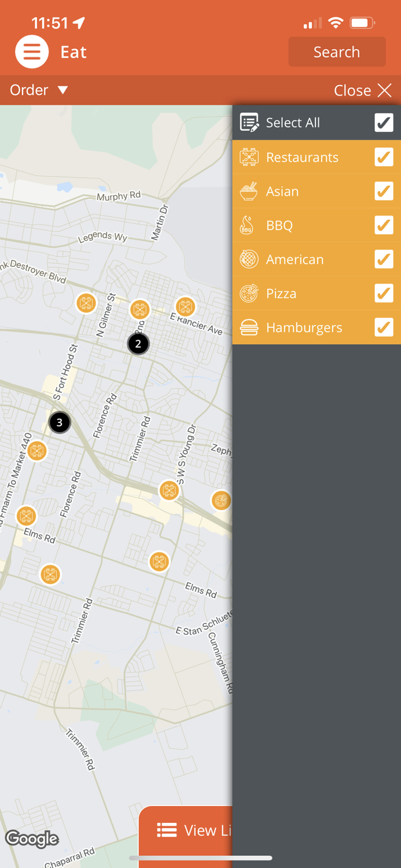Click the Restaurants category icon
Screen dimensions: 401x868
(x=249, y=157)
